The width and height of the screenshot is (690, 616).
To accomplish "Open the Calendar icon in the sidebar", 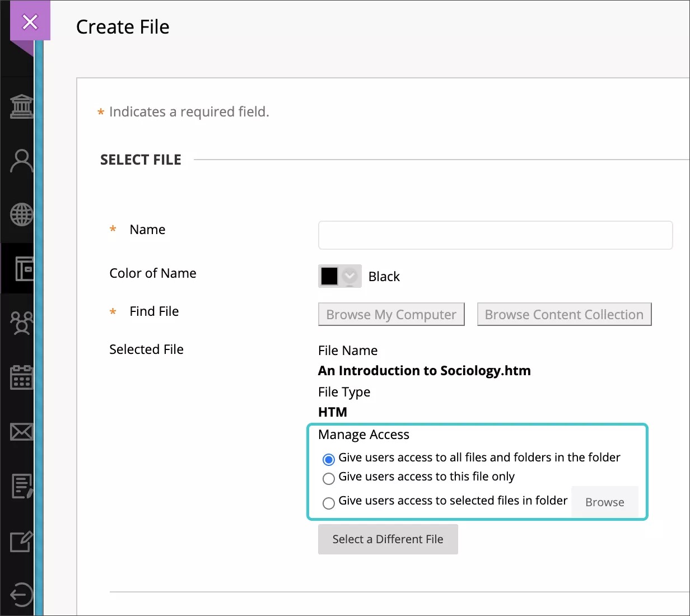I will click(x=21, y=377).
